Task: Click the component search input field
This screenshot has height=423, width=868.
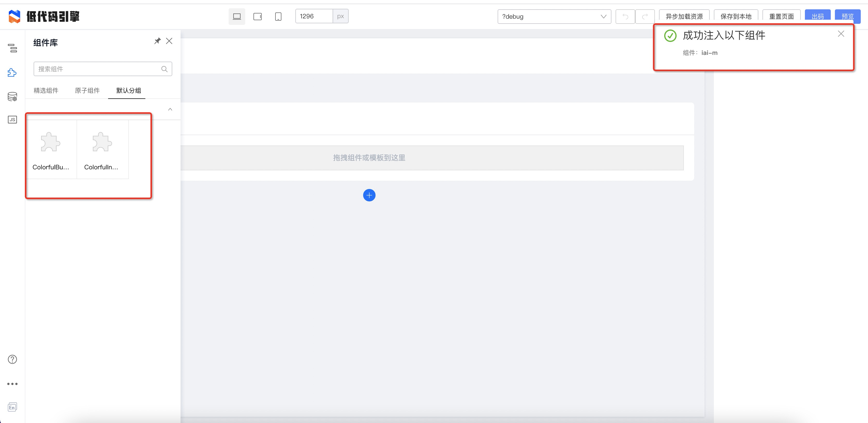Action: click(98, 69)
